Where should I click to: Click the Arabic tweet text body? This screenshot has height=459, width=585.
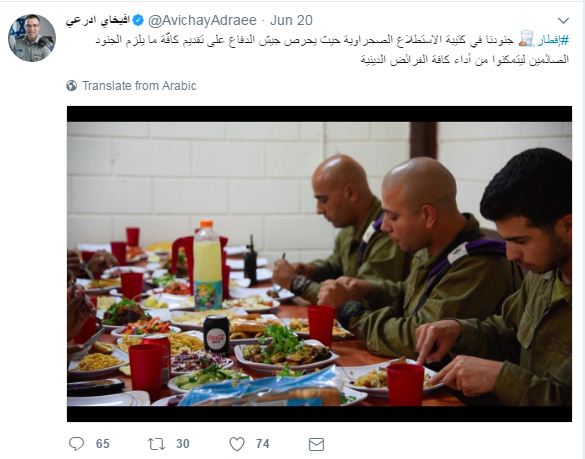tap(332, 49)
